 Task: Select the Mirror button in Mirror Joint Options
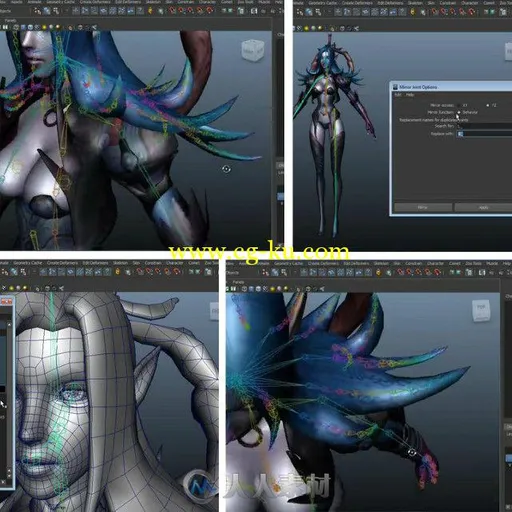tap(423, 207)
